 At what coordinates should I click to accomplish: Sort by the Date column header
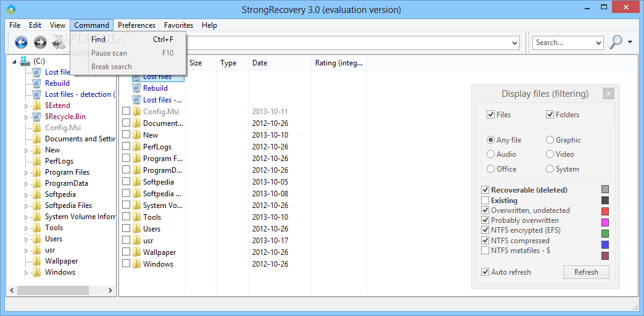[x=279, y=63]
